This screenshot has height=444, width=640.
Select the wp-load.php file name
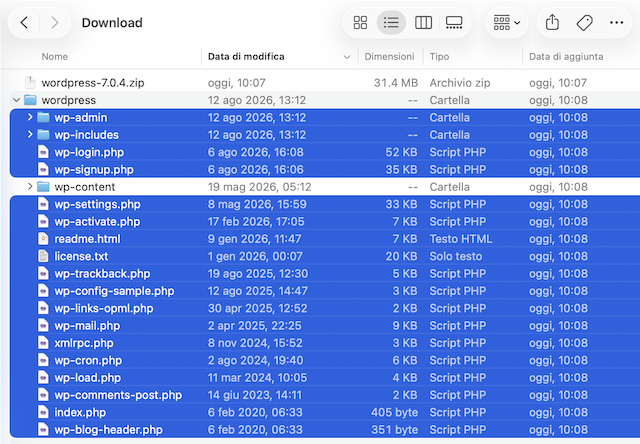coord(88,377)
